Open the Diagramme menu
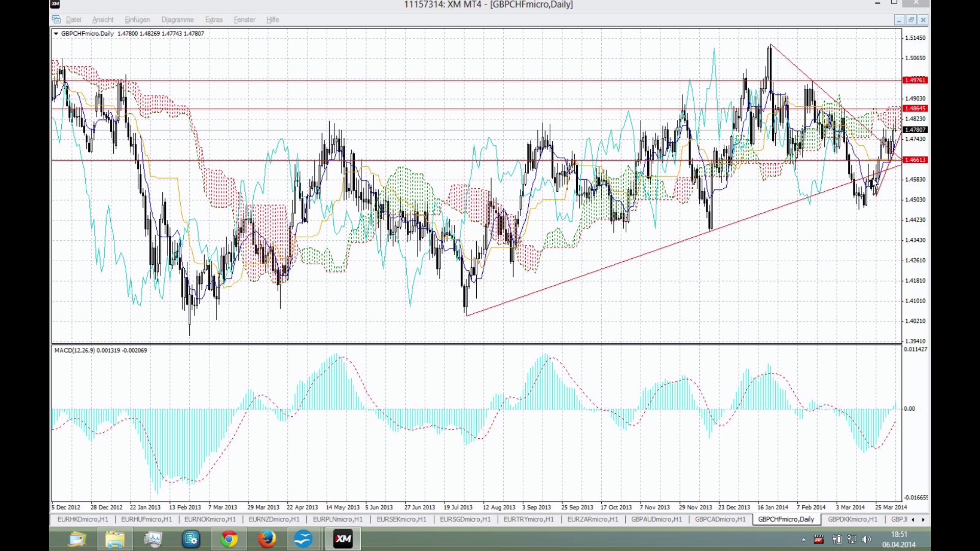 [x=178, y=20]
